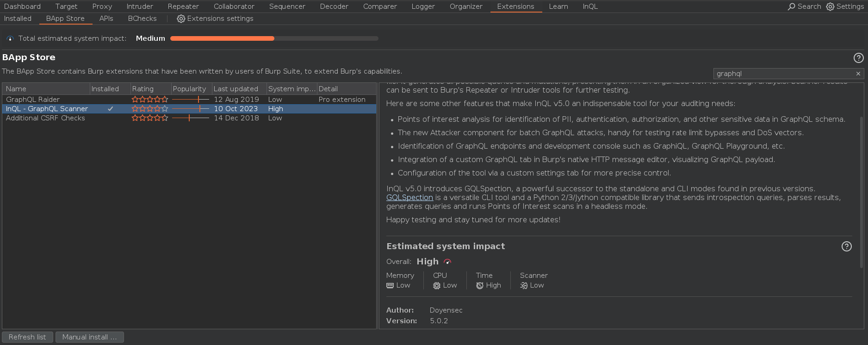Viewport: 868px width, 345px height.
Task: Go to the Intruder tab
Action: (x=140, y=6)
